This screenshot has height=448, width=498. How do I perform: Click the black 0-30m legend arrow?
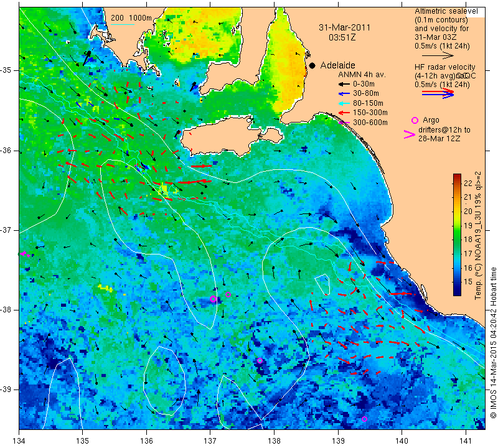(x=344, y=84)
